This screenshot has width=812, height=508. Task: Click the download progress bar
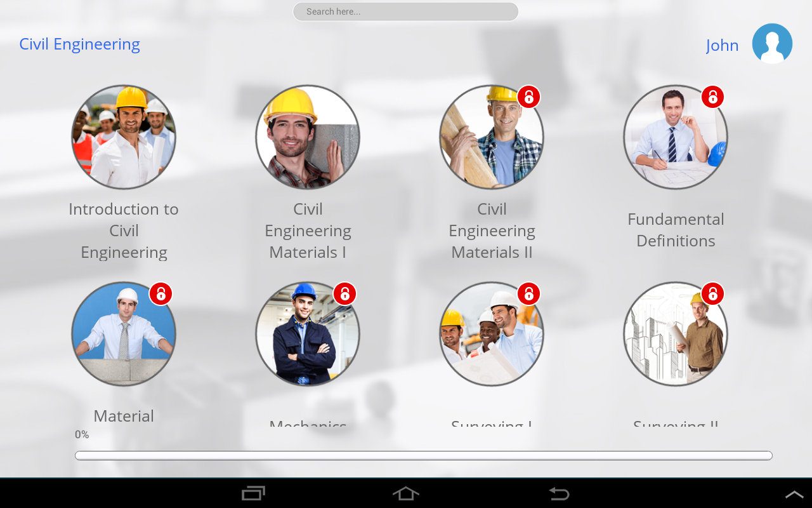(423, 455)
